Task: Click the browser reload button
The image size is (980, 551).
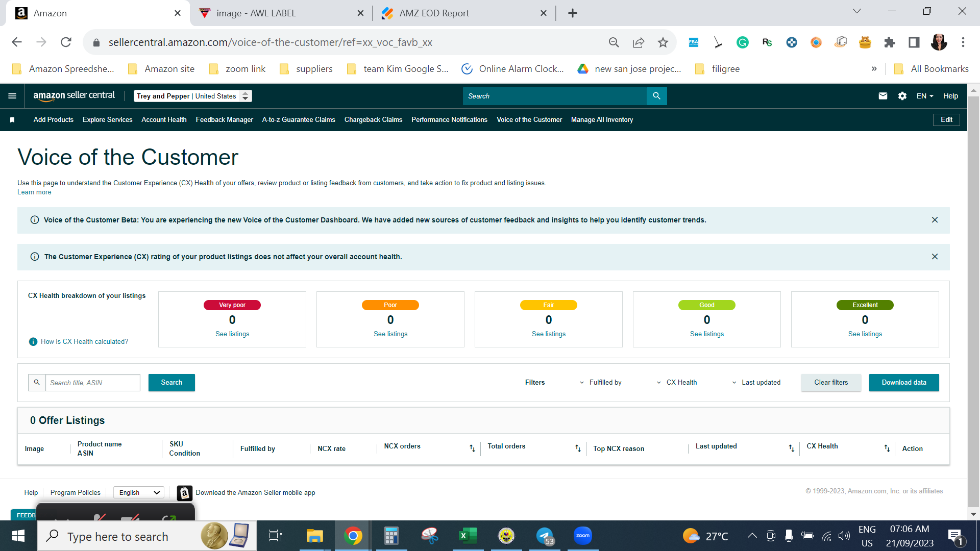Action: [66, 42]
